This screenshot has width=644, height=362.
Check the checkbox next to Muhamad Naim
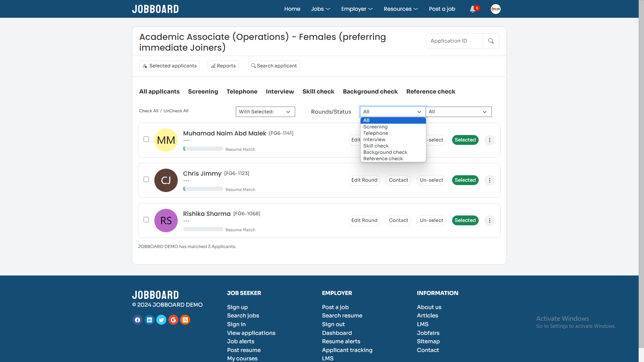coord(146,139)
